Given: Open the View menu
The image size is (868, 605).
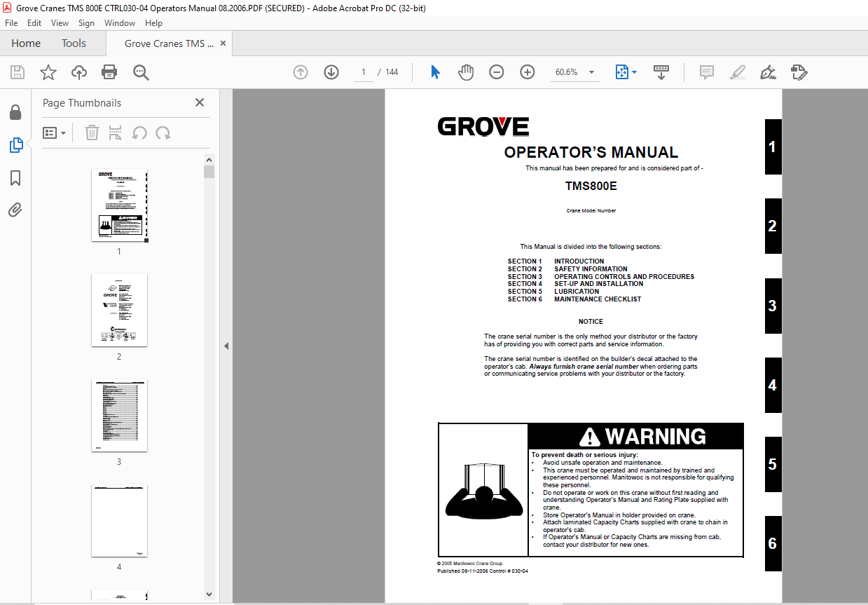Looking at the screenshot, I should coord(60,23).
